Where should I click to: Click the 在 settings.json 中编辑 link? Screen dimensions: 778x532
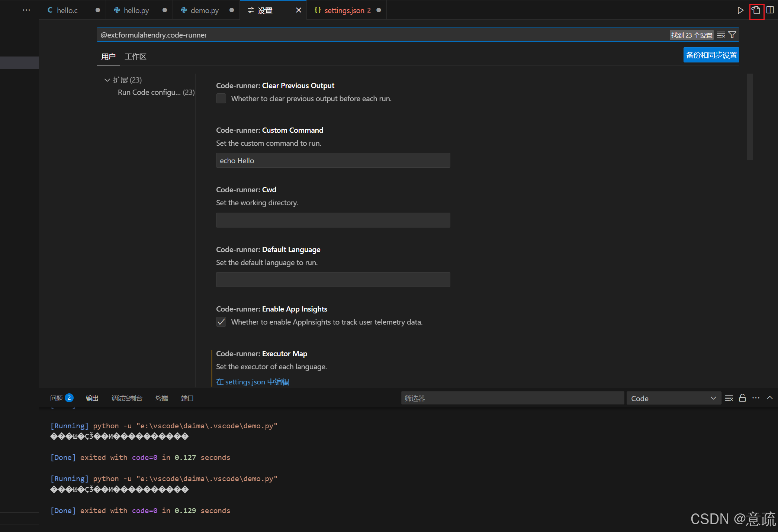coord(253,382)
